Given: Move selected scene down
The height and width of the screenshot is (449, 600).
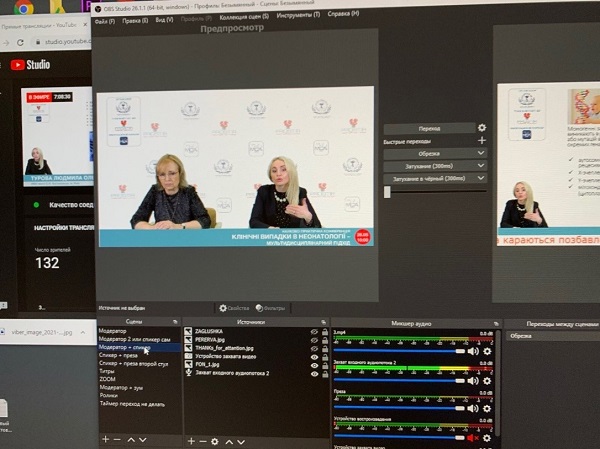Looking at the screenshot, I should [x=143, y=440].
